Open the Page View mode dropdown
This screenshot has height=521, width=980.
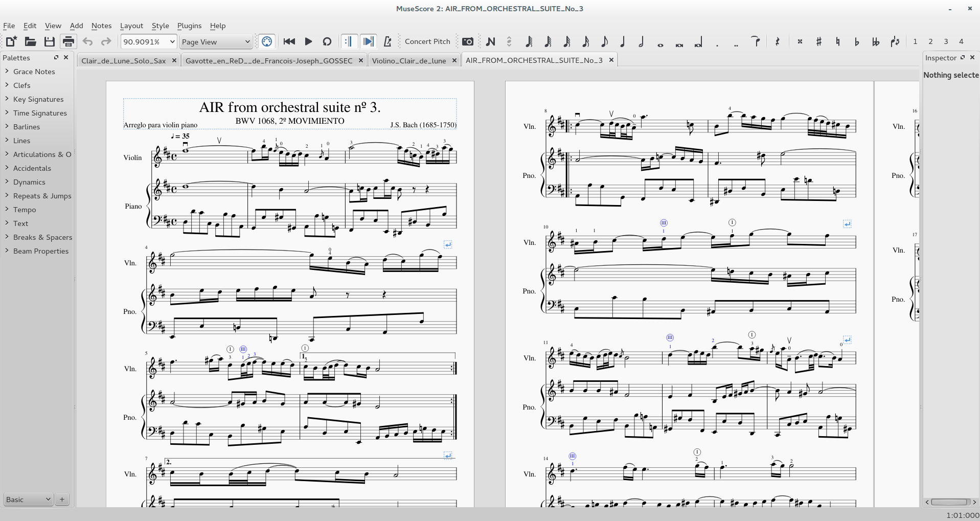coord(216,41)
